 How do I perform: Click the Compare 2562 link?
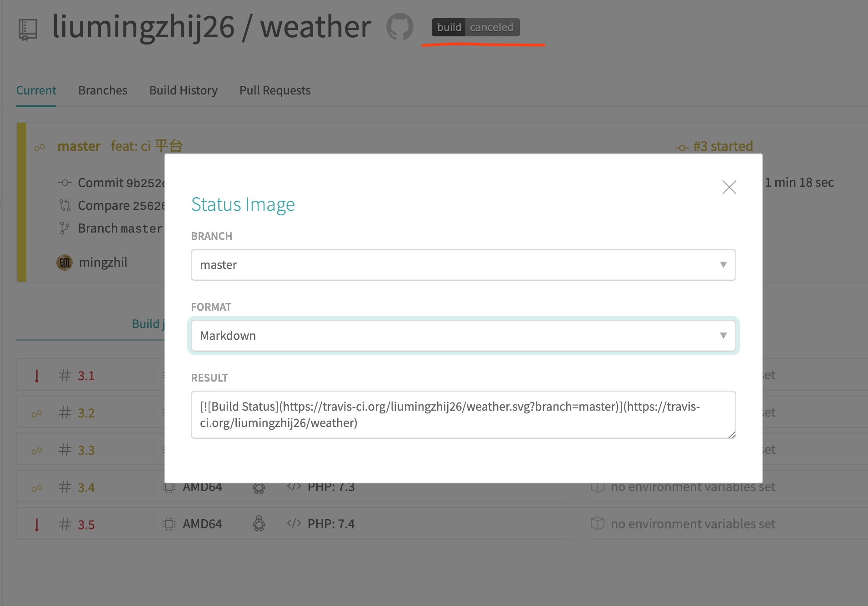121,205
